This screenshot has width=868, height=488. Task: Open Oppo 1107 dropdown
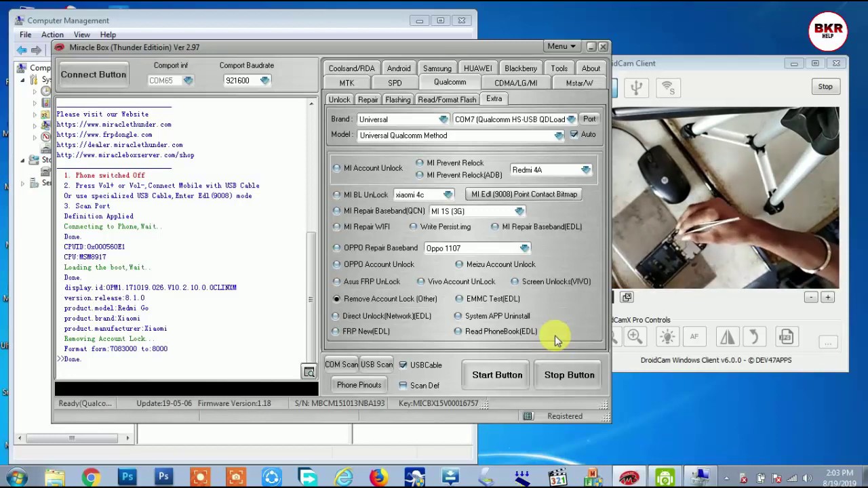point(524,248)
